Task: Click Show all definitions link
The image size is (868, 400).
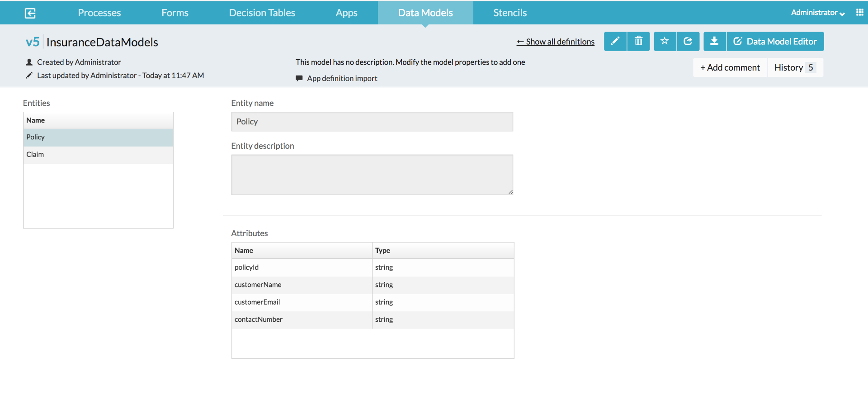Action: tap(555, 42)
